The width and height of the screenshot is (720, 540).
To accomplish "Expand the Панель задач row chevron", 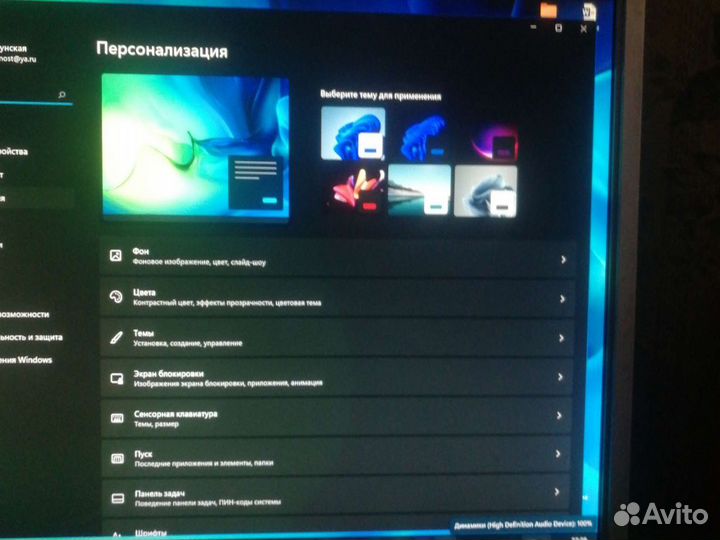I will pos(557,492).
